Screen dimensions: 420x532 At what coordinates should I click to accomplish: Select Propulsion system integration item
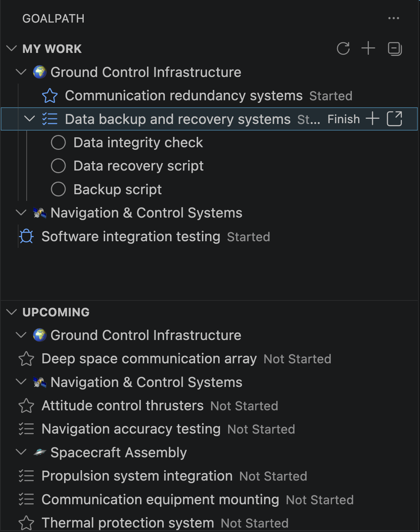[137, 476]
